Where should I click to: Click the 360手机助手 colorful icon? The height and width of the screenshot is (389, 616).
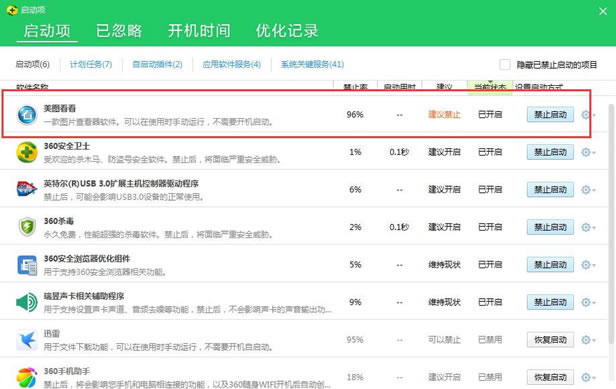pyautogui.click(x=27, y=377)
